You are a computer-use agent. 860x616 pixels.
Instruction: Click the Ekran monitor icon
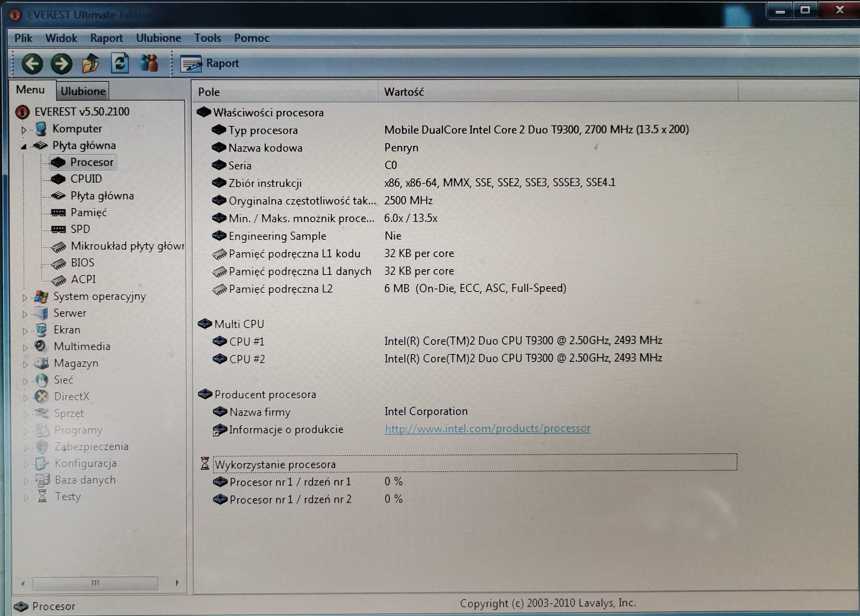pyautogui.click(x=41, y=330)
